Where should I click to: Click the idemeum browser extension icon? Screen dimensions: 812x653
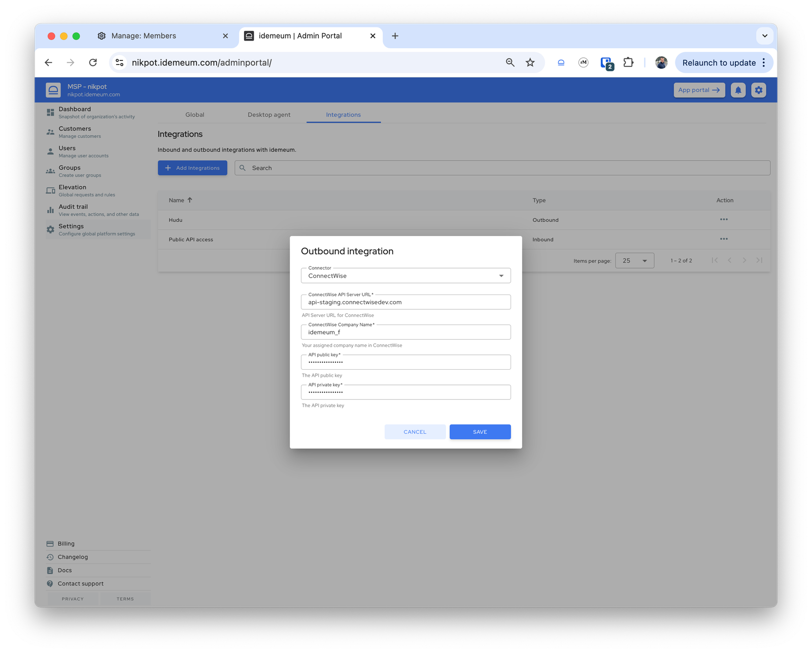coord(561,62)
